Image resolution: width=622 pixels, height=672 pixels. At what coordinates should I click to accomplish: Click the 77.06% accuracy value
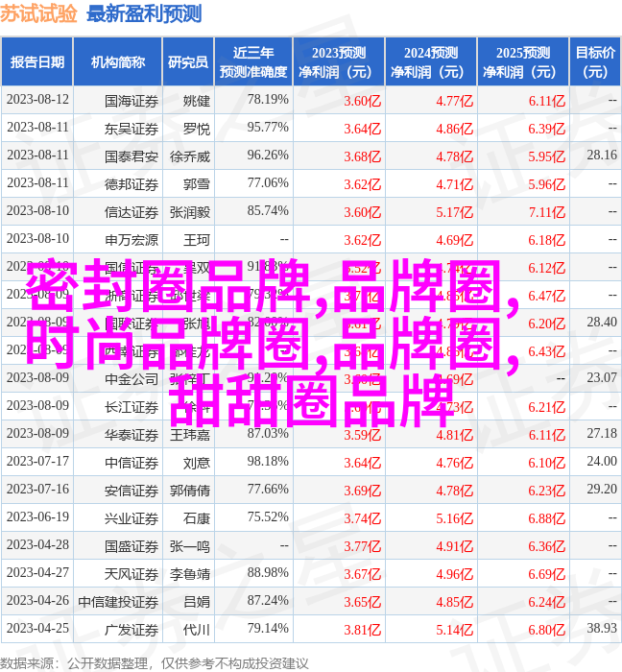[x=268, y=183]
